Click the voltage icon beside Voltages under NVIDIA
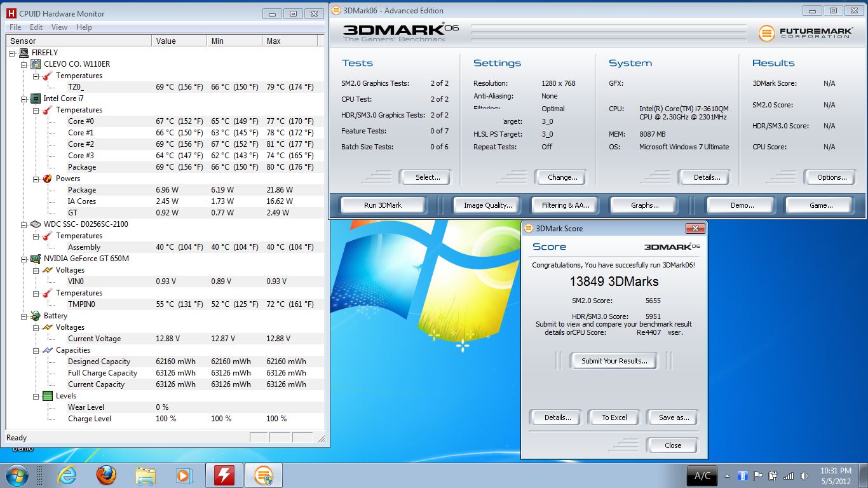 pos(47,270)
